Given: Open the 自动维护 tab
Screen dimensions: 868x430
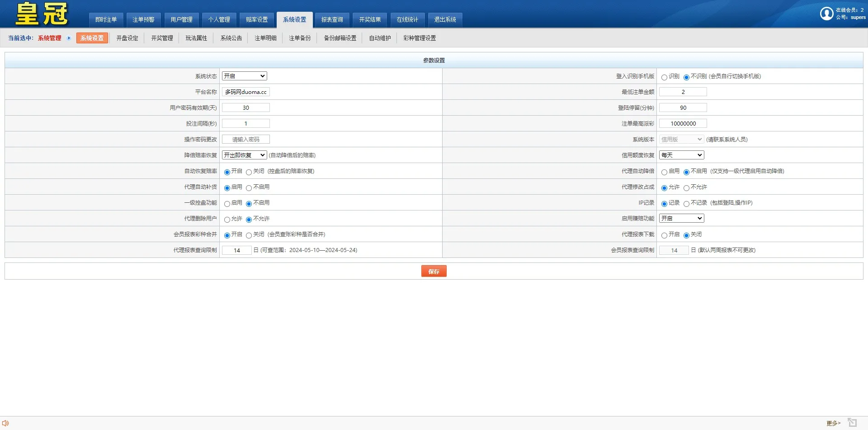Looking at the screenshot, I should [379, 38].
